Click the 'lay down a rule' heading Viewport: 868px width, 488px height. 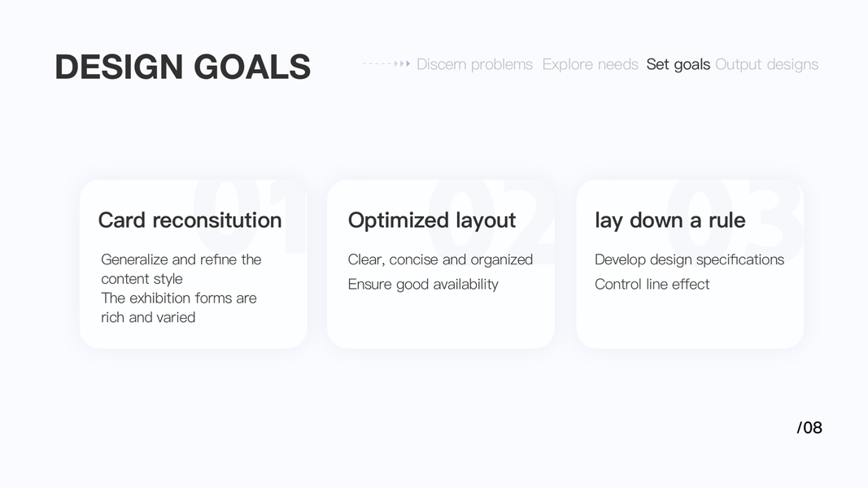click(670, 220)
